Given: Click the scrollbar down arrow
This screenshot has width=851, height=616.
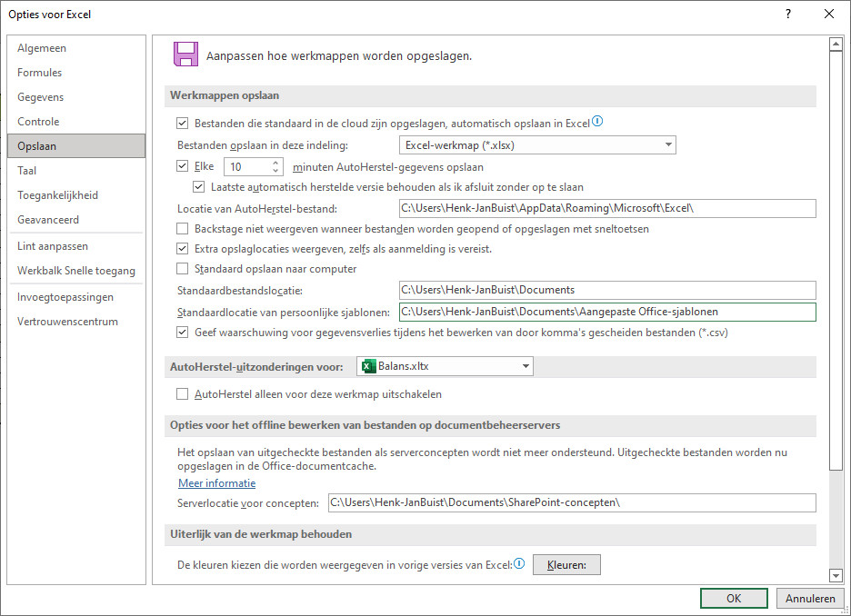Looking at the screenshot, I should [x=836, y=575].
